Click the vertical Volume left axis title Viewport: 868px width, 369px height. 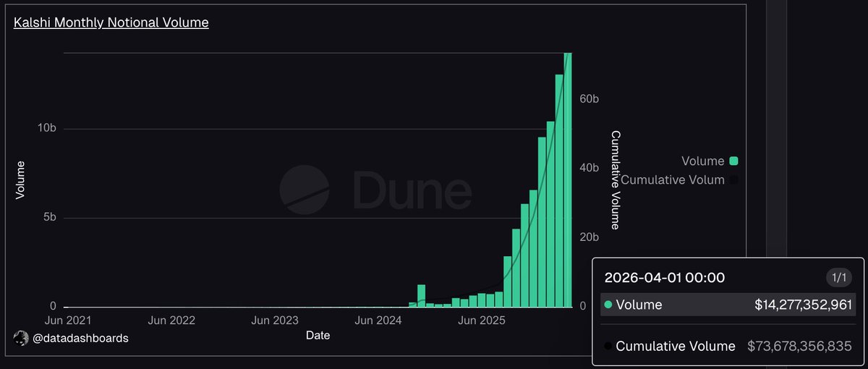point(20,180)
